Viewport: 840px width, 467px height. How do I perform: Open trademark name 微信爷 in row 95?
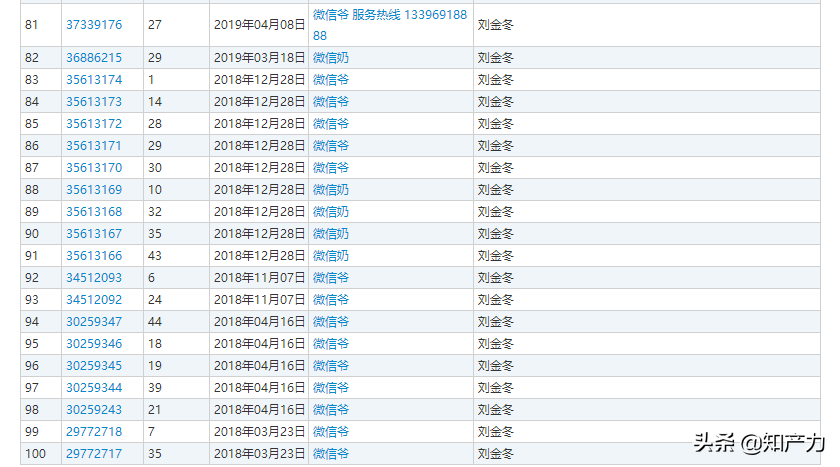pos(331,343)
